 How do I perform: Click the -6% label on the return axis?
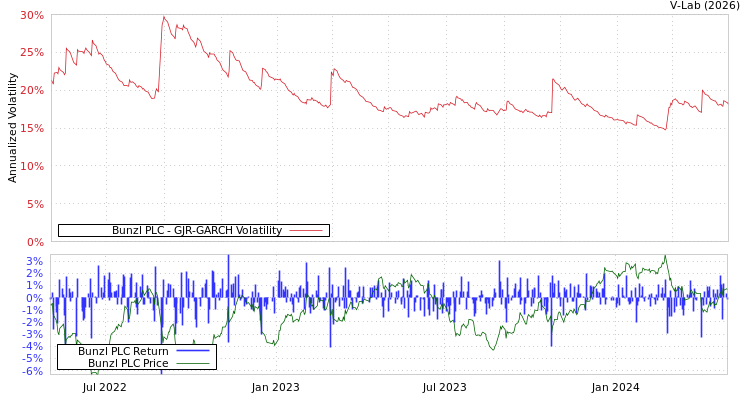click(x=33, y=371)
